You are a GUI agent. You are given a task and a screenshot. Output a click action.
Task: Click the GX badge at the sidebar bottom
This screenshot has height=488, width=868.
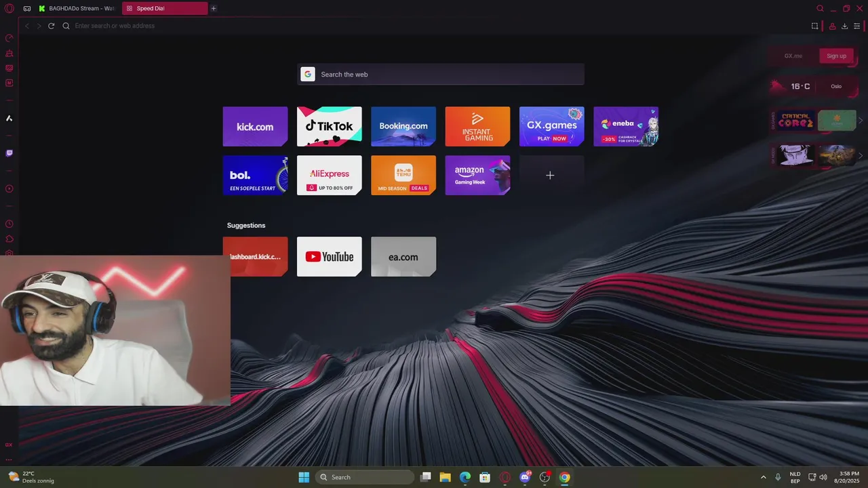9,445
